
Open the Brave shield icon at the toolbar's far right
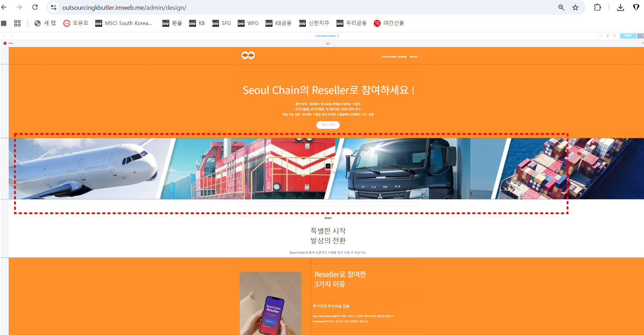(x=636, y=7)
